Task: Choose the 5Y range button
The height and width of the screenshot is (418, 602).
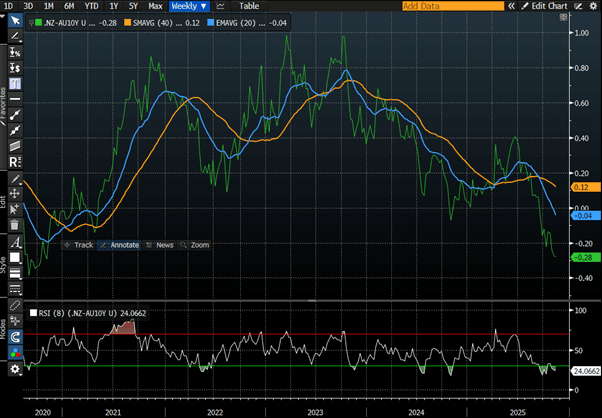Action: click(x=132, y=6)
